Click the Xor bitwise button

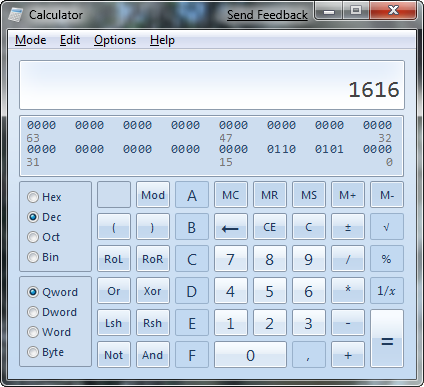(153, 291)
